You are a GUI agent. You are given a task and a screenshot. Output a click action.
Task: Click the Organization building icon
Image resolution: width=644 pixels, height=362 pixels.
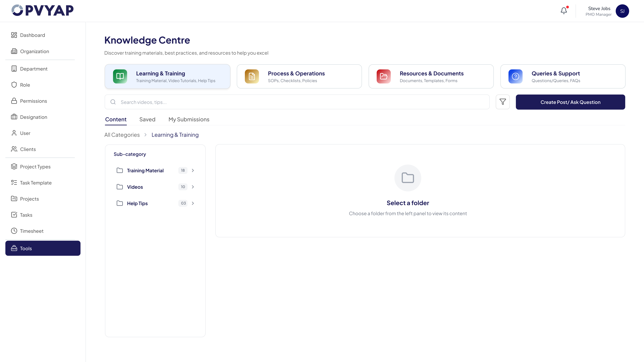pyautogui.click(x=14, y=51)
